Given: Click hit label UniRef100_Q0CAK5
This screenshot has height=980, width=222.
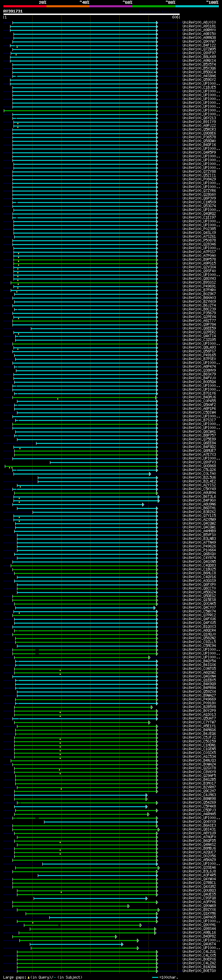Looking at the screenshot, I should pyautogui.click(x=199, y=604).
